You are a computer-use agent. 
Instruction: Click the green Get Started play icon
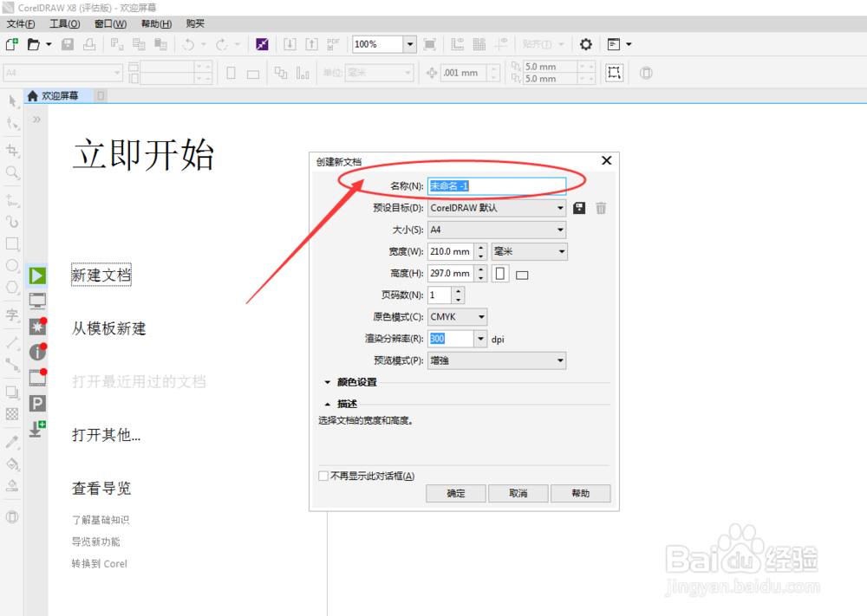tap(37, 276)
